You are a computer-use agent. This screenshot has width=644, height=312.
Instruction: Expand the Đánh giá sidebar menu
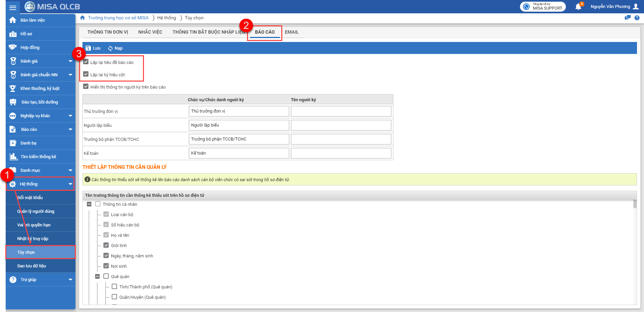[70, 61]
